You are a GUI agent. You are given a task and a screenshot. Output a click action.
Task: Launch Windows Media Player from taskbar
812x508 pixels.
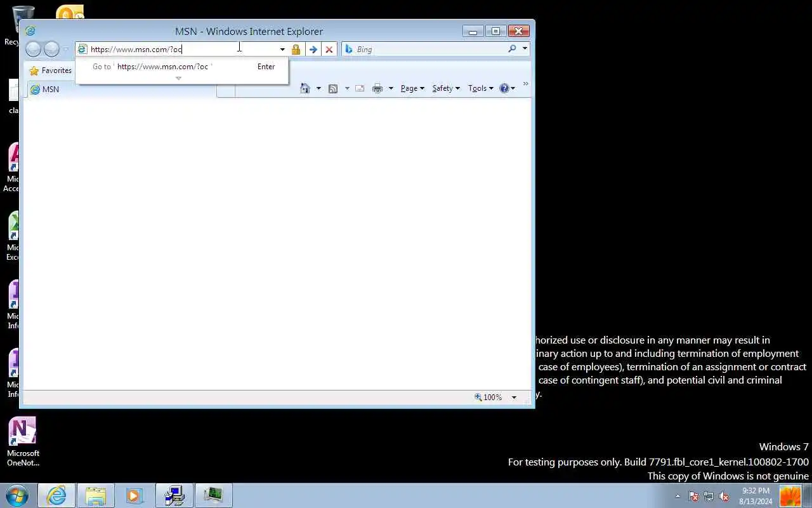(x=134, y=495)
